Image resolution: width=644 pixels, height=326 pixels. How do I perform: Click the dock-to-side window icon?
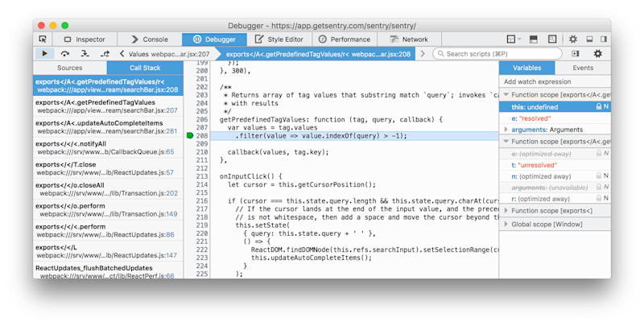coord(603,39)
